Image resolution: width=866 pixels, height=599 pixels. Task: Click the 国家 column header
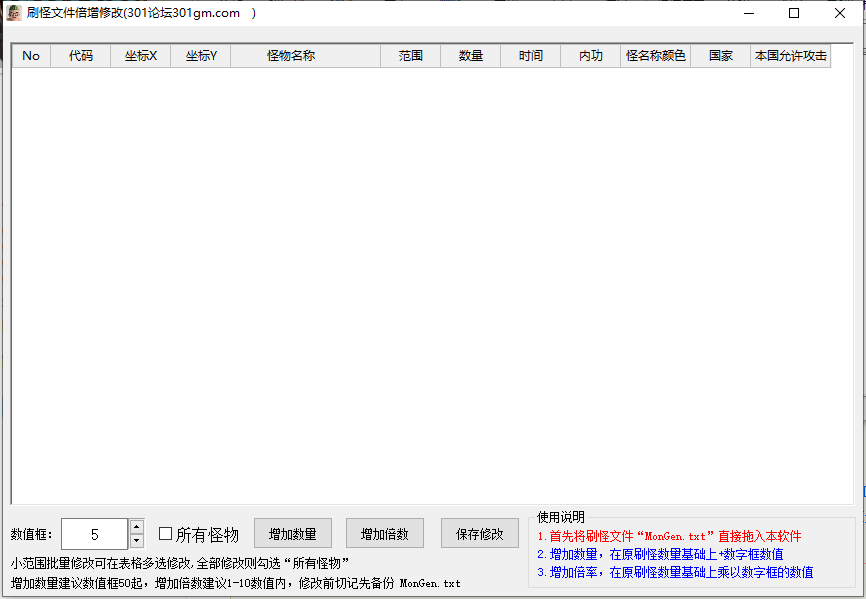click(721, 56)
